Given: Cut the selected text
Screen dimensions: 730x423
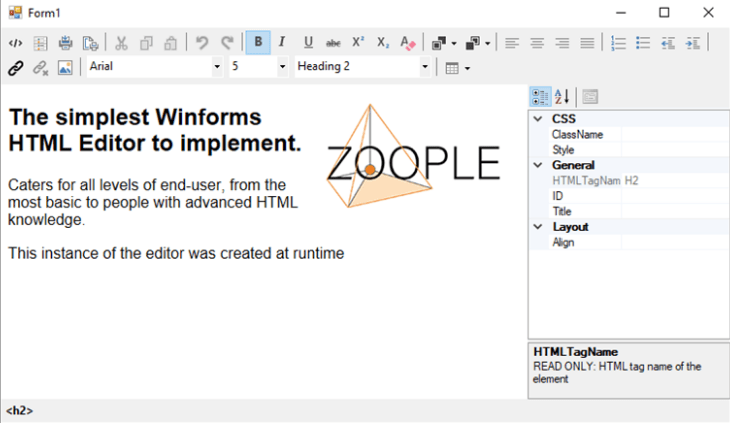Looking at the screenshot, I should 122,43.
